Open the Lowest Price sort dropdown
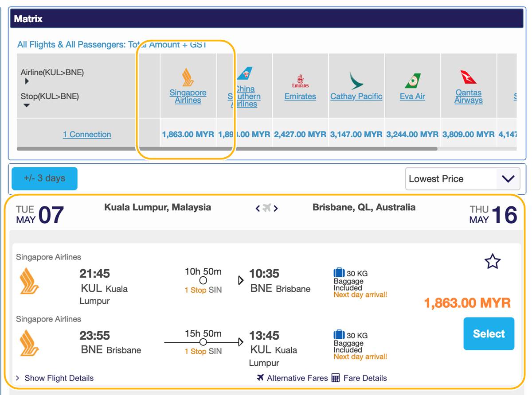The height and width of the screenshot is (395, 532). (x=463, y=179)
